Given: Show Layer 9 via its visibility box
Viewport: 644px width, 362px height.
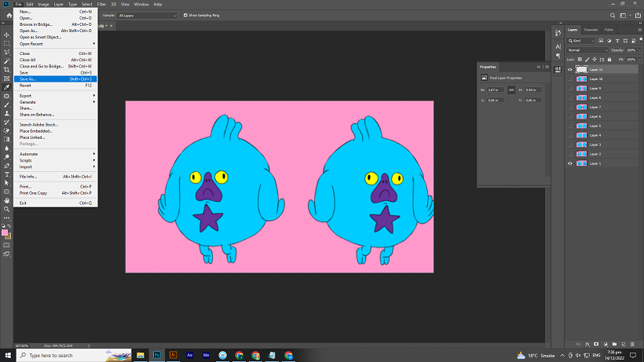Looking at the screenshot, I should pyautogui.click(x=569, y=88).
